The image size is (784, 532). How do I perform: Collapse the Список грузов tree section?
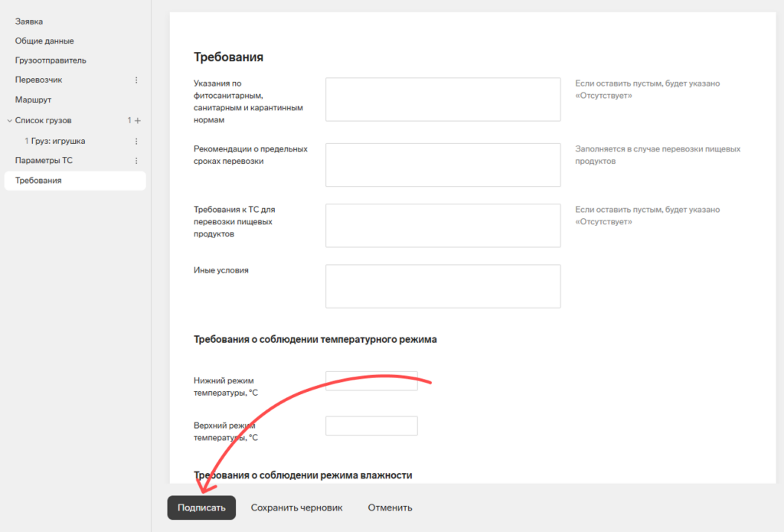pos(9,120)
